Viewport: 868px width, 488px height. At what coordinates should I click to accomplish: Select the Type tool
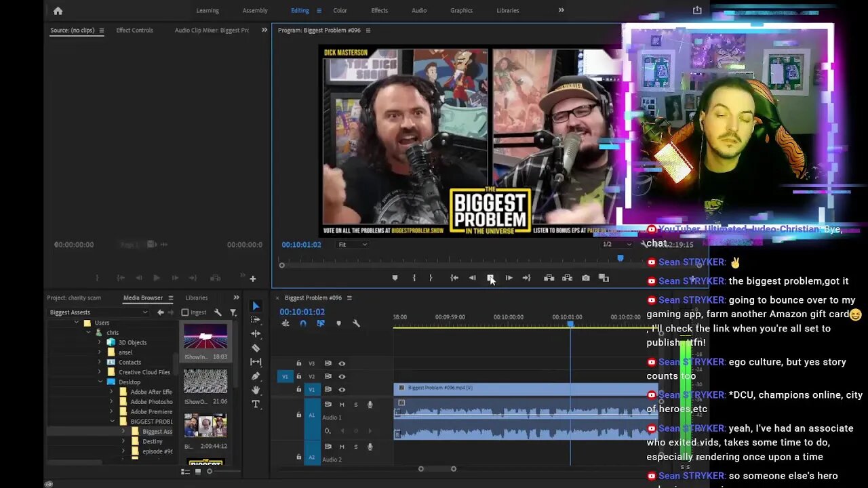256,404
